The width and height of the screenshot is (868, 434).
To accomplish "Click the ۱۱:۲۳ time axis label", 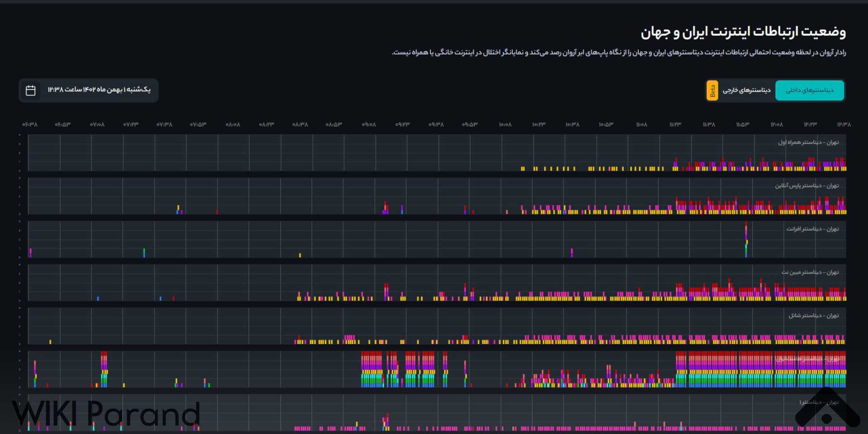I will pyautogui.click(x=675, y=124).
